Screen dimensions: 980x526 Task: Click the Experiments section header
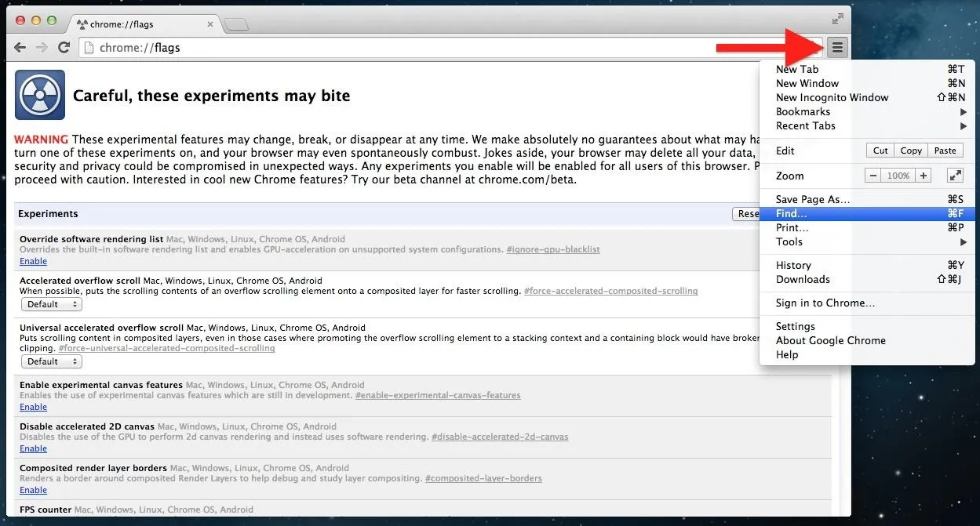(x=48, y=214)
